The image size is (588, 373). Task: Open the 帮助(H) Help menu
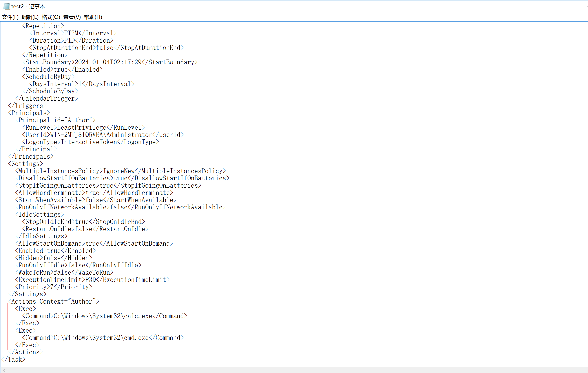pyautogui.click(x=93, y=17)
